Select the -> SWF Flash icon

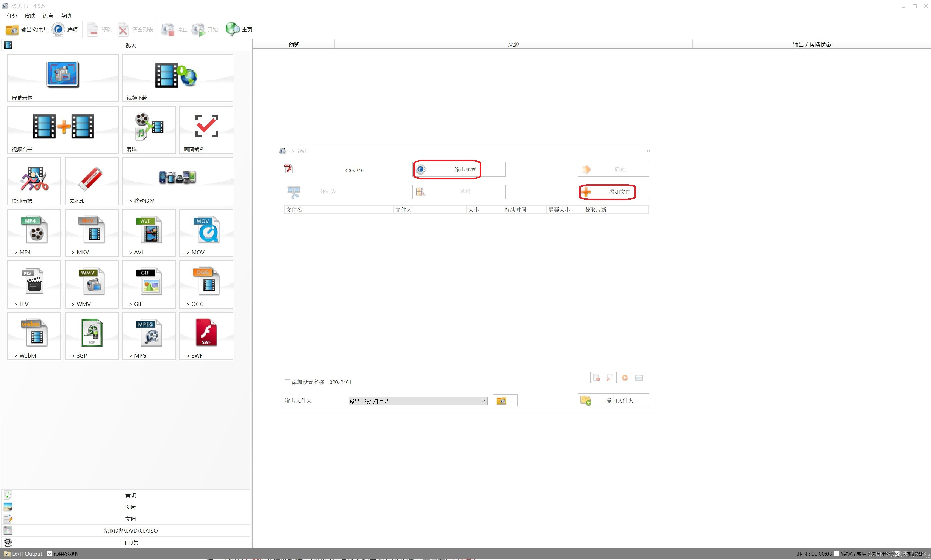(x=206, y=335)
